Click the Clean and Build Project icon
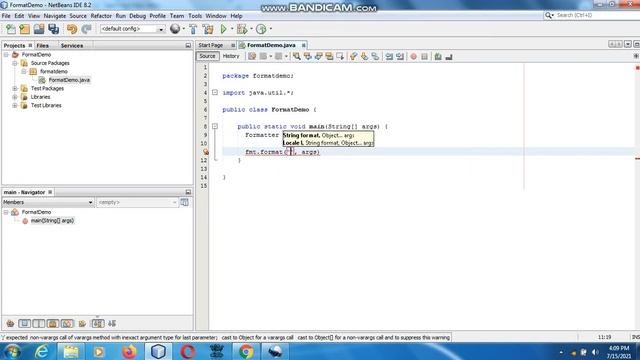Viewport: 640px width, 360px height. tap(208, 29)
